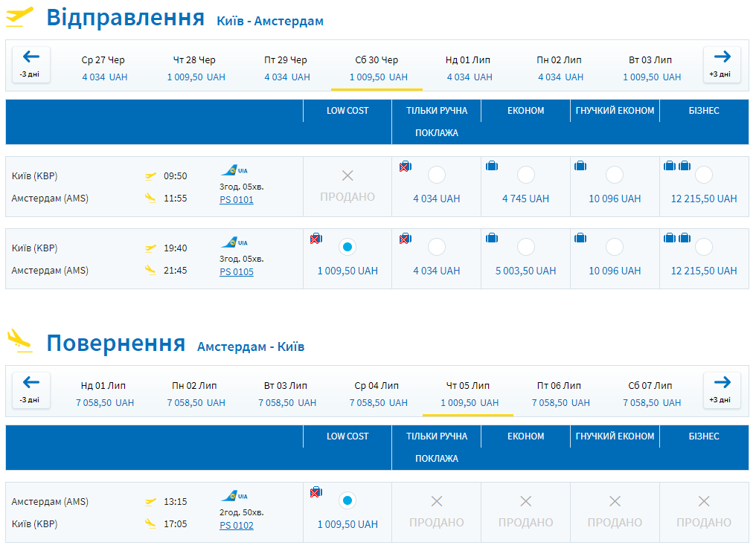The image size is (756, 548).
Task: Open return flight PS 0102 link
Action: click(237, 526)
